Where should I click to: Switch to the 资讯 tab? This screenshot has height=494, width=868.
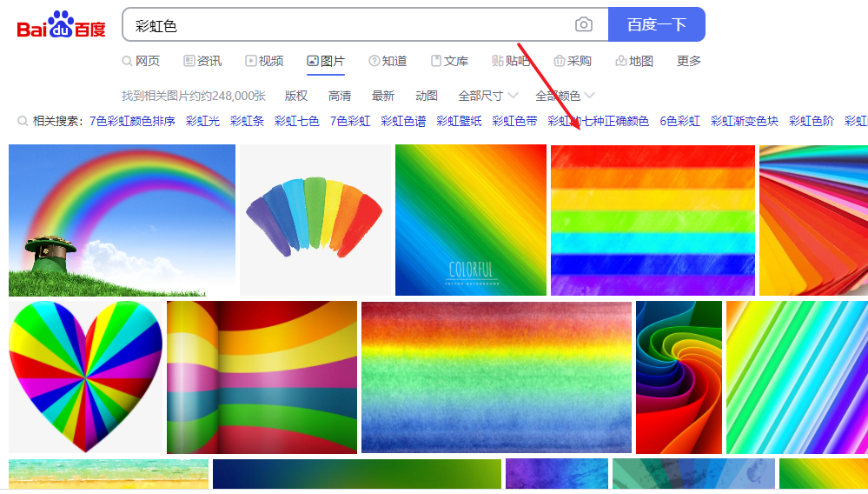tap(202, 61)
